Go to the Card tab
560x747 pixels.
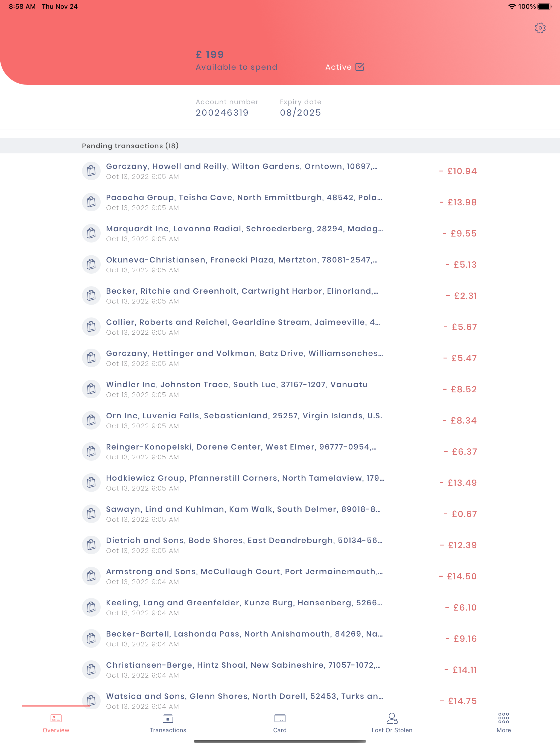pos(280,723)
